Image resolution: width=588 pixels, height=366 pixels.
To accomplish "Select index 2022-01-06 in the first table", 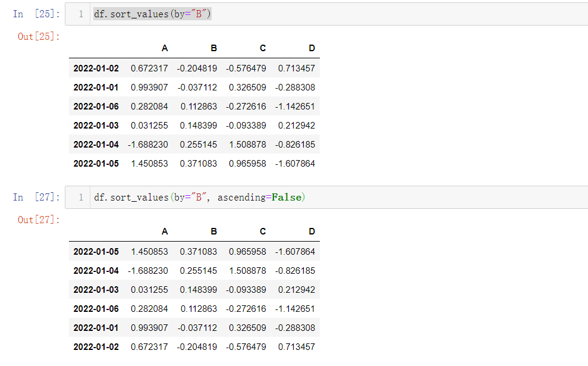I will click(96, 107).
